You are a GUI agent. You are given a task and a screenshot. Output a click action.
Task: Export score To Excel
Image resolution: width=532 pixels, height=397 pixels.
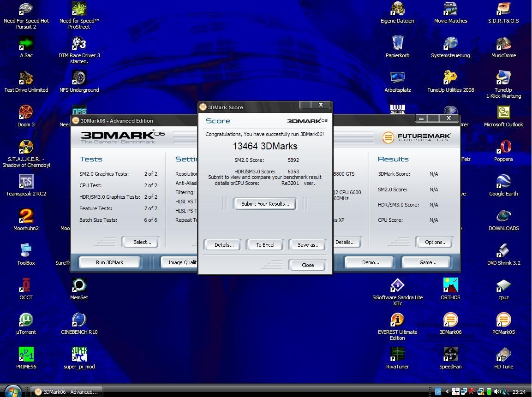[x=265, y=245]
